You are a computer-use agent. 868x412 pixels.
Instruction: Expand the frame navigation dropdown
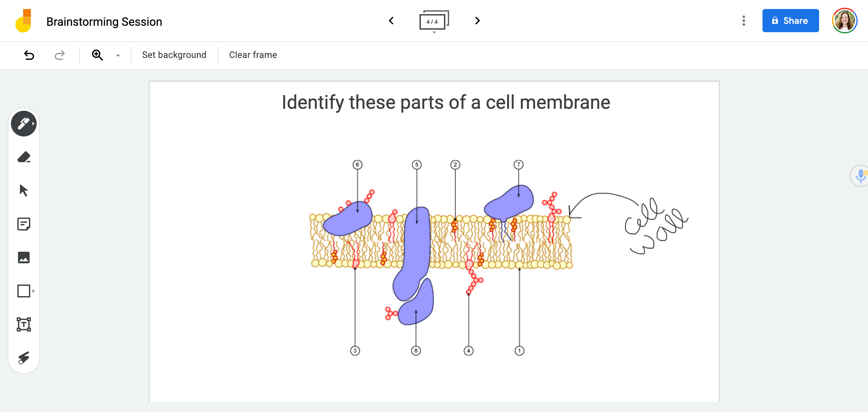[434, 33]
